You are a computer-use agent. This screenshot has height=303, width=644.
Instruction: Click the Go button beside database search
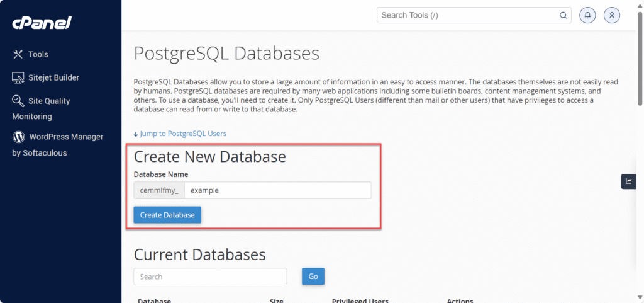(x=313, y=277)
